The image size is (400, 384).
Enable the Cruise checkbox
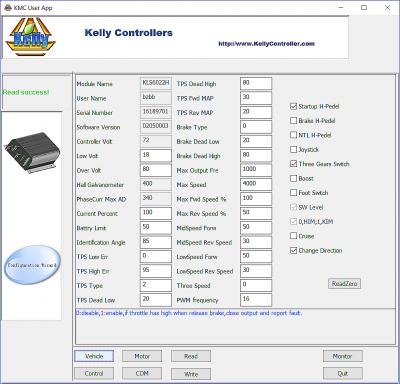(x=293, y=236)
